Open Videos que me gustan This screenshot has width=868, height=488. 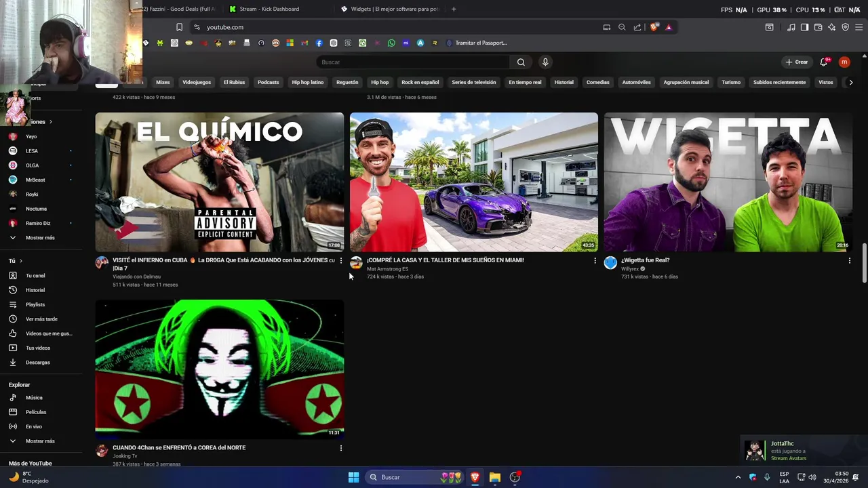(49, 333)
